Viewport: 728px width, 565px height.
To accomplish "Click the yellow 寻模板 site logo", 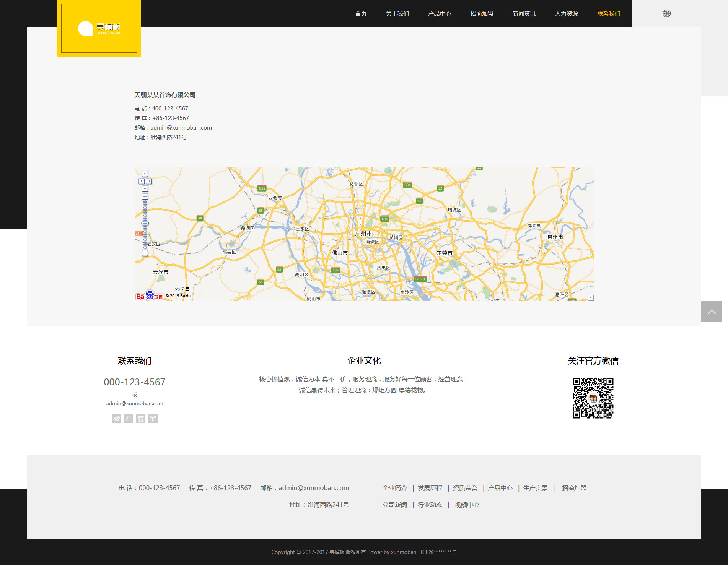I will (x=99, y=28).
